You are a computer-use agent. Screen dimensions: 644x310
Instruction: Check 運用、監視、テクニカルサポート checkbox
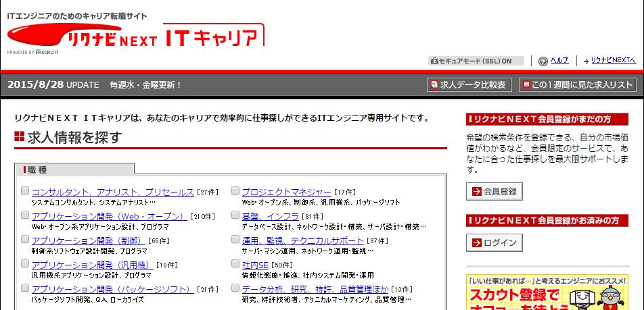[235, 239]
